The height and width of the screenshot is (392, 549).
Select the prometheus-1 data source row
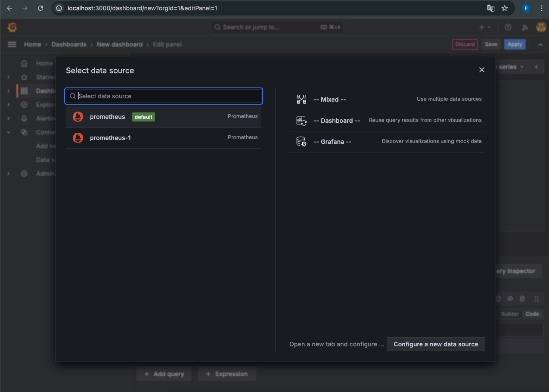[164, 138]
